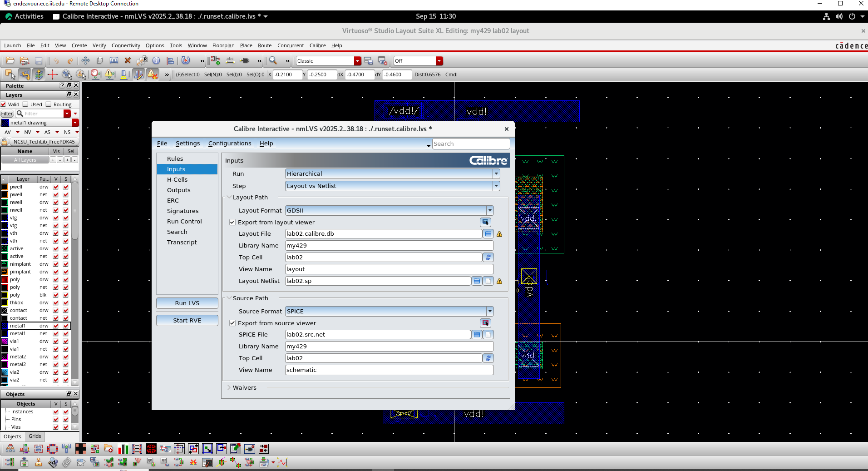Browse for the Layout File

[x=488, y=234]
